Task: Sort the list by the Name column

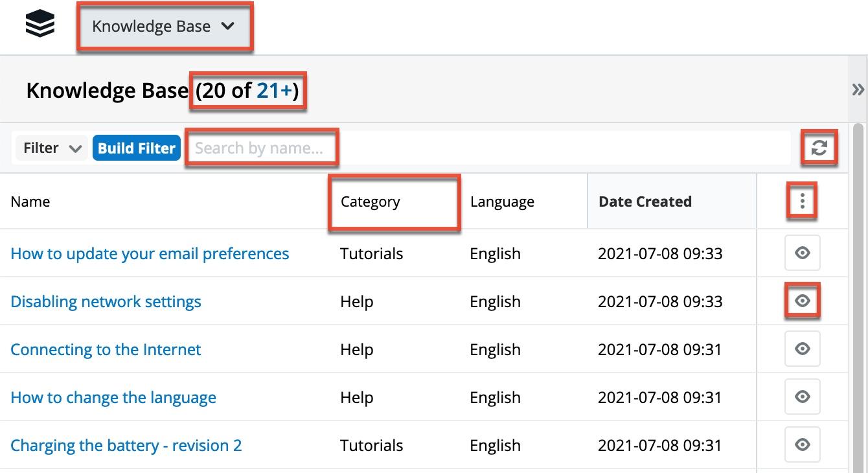Action: point(30,202)
